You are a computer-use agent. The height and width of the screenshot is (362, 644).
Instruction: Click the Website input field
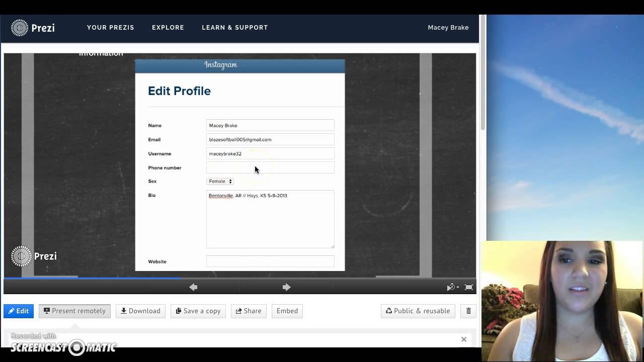[270, 261]
